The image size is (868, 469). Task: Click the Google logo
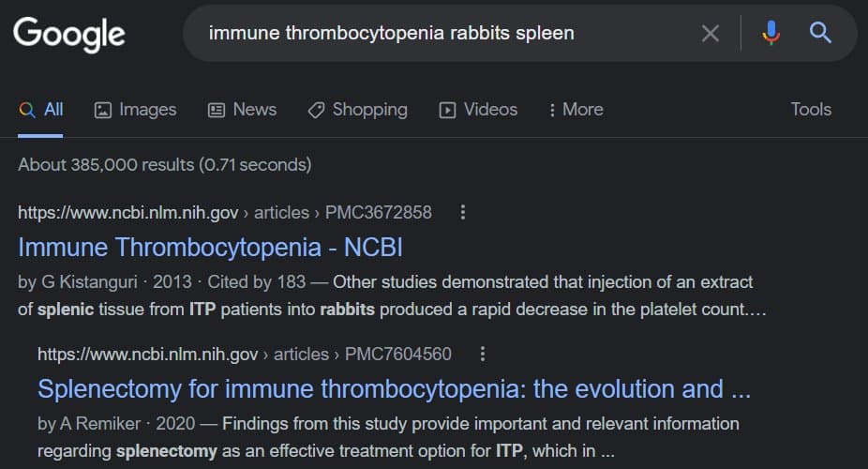pos(68,34)
